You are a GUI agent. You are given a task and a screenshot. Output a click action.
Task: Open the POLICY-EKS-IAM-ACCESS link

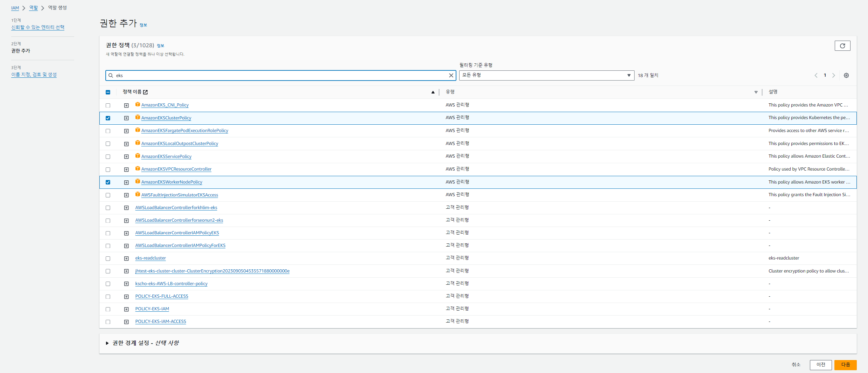[161, 322]
